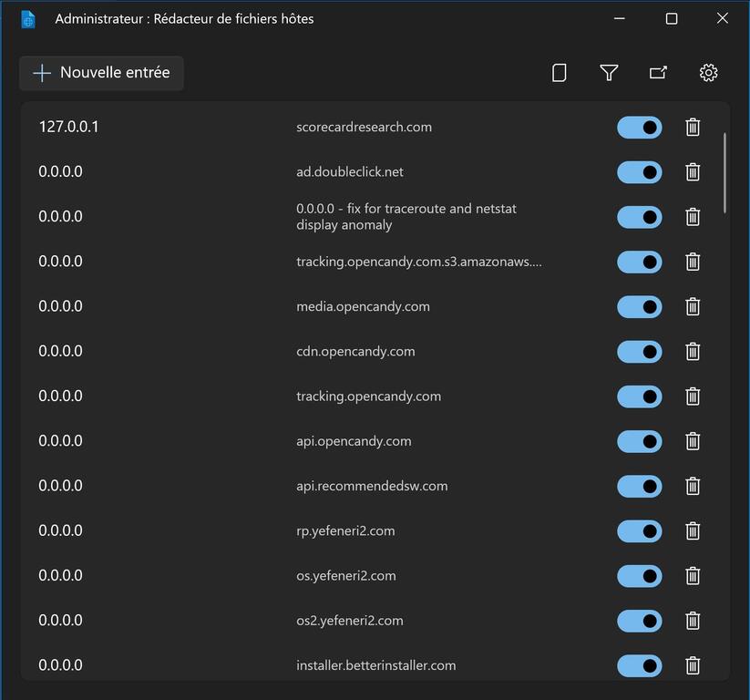Click the app icon in title bar
Image resolution: width=750 pixels, height=700 pixels.
tap(28, 19)
